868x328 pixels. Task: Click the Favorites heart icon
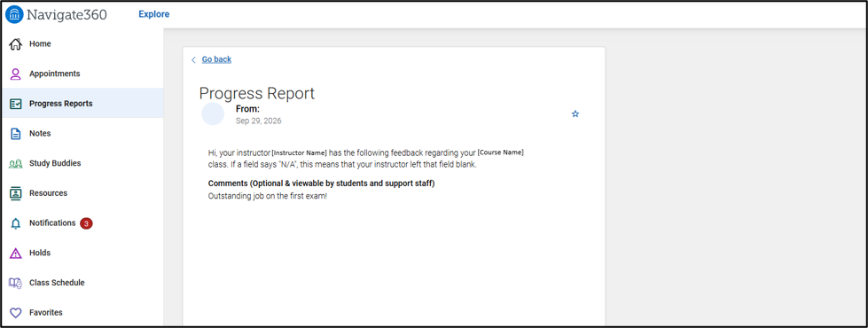click(15, 313)
